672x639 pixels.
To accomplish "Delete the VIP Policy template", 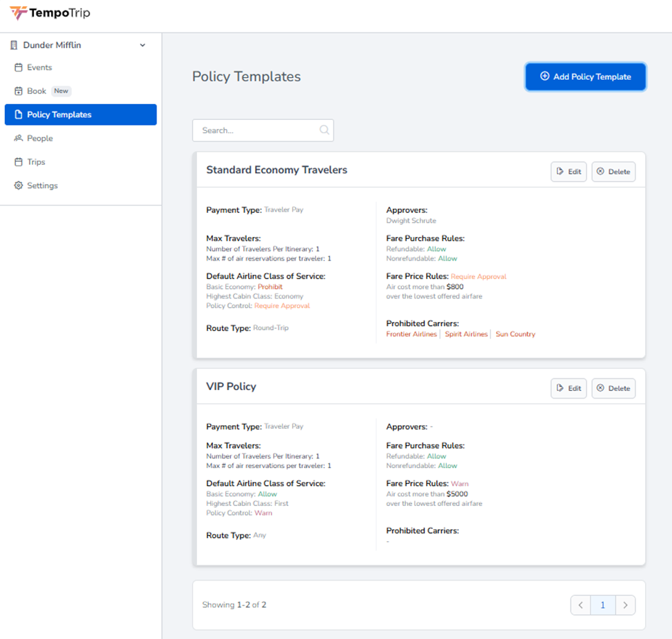I will [x=613, y=388].
